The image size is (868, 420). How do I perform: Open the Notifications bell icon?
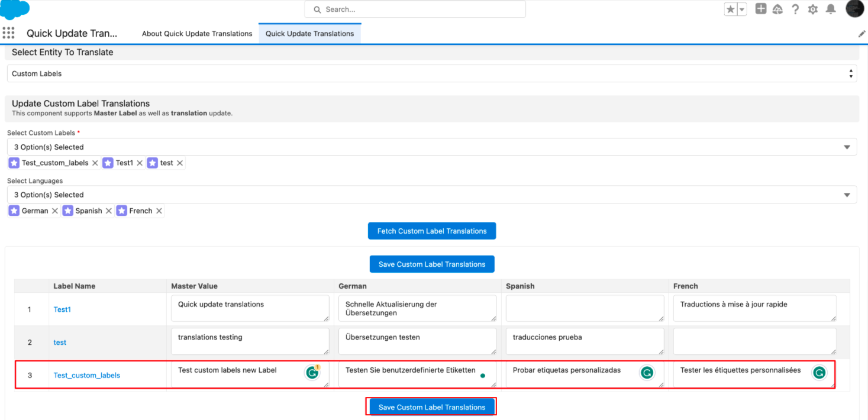point(831,9)
